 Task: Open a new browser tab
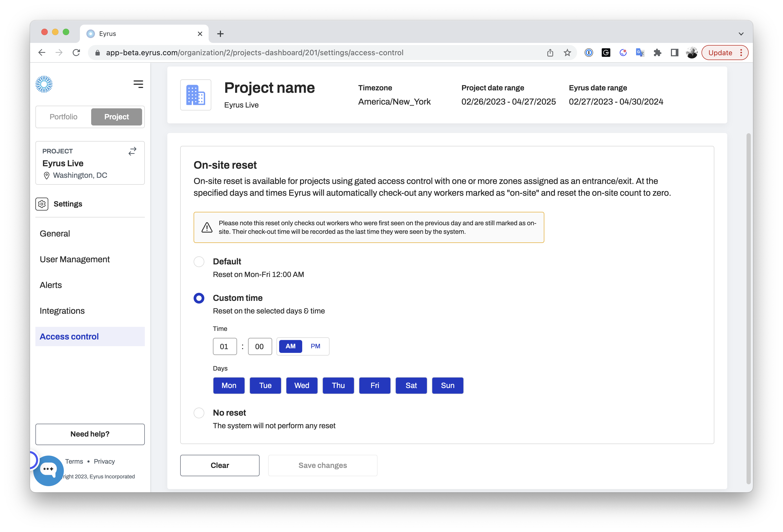(x=220, y=34)
